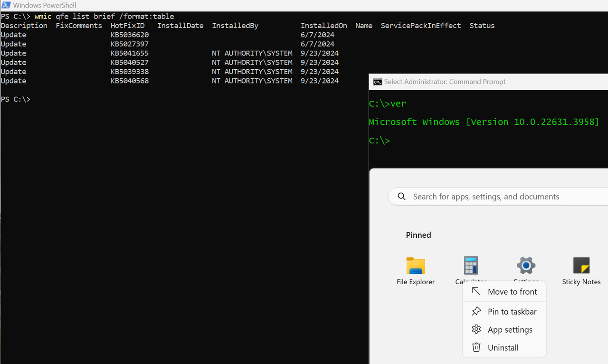Click the wmic qfe list command line
This screenshot has width=608, height=364.
(104, 16)
